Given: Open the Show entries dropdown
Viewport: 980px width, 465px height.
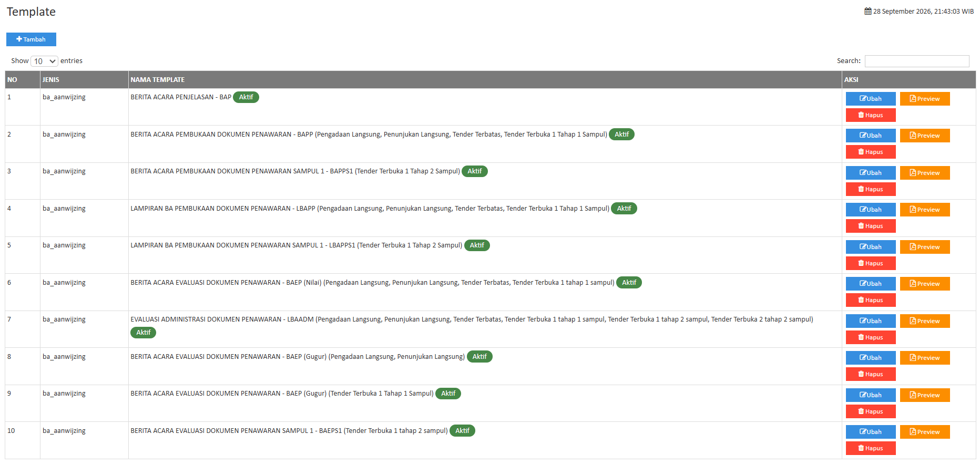Looking at the screenshot, I should 44,61.
